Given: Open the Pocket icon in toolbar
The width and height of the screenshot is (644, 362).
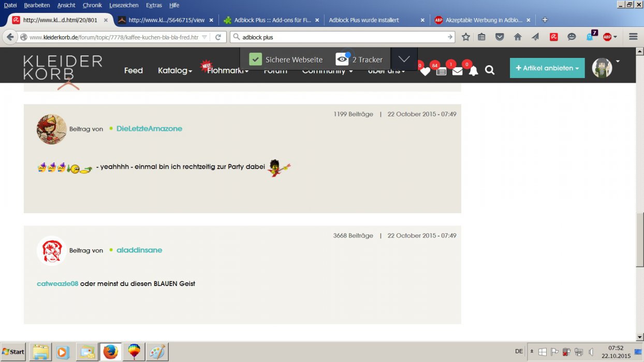Looking at the screenshot, I should [500, 37].
